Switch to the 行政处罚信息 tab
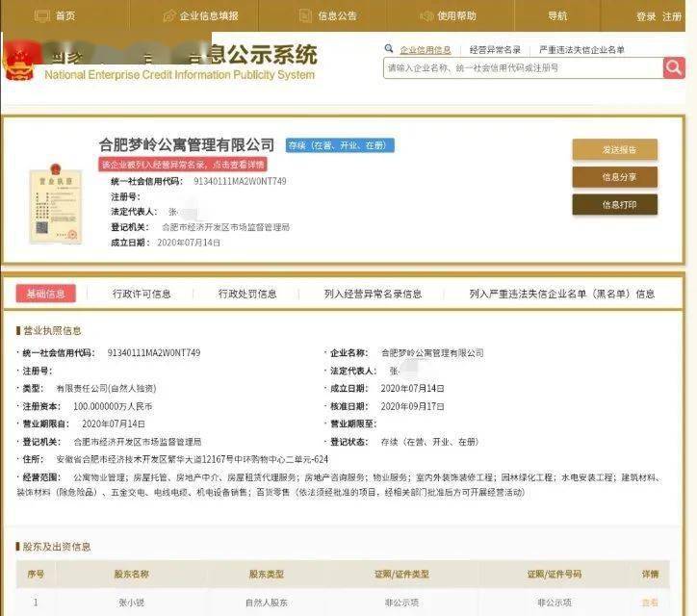This screenshot has height=616, width=697. (x=247, y=294)
